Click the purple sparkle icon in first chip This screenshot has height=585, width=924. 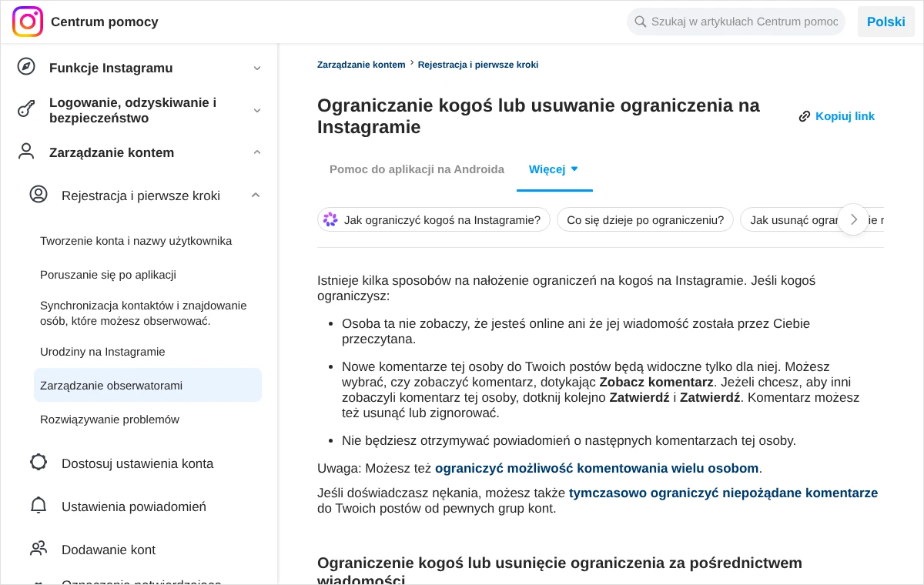pyautogui.click(x=330, y=219)
